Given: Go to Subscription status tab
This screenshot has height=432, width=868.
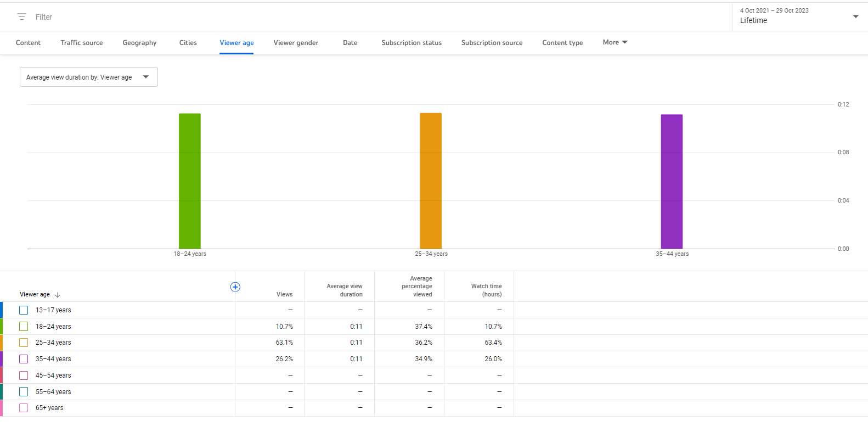Looking at the screenshot, I should [412, 43].
